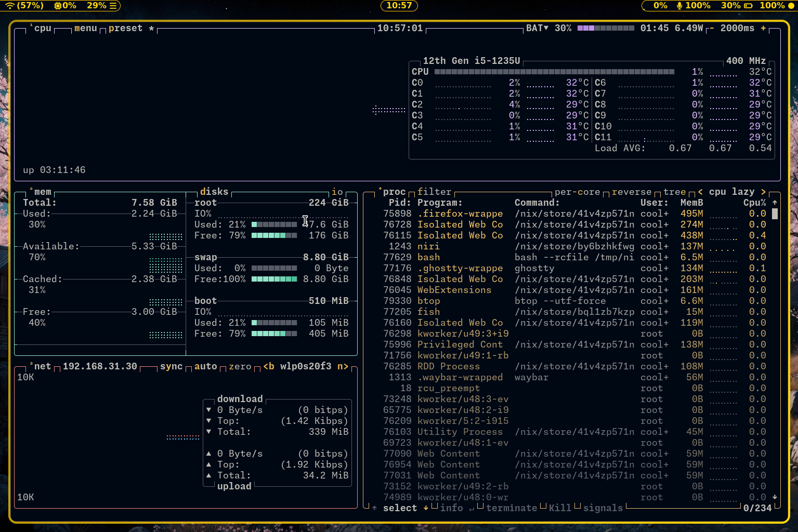Click the microphone icon in the top bar
The height and width of the screenshot is (532, 798).
[679, 6]
